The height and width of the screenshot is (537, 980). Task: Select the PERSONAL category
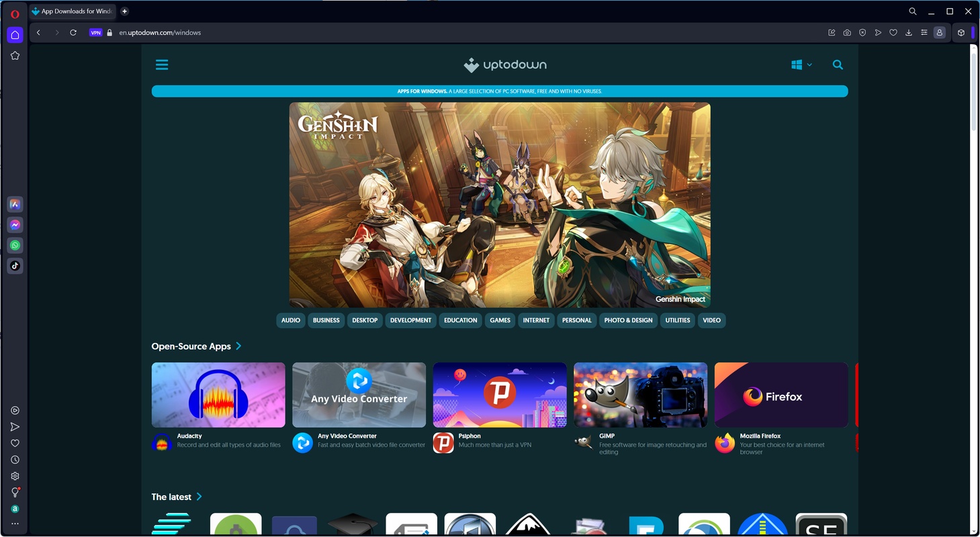(x=577, y=320)
